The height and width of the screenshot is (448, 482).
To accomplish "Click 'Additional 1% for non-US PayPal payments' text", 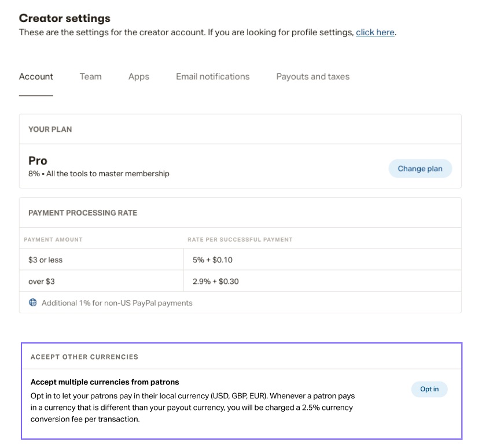I will (x=117, y=303).
